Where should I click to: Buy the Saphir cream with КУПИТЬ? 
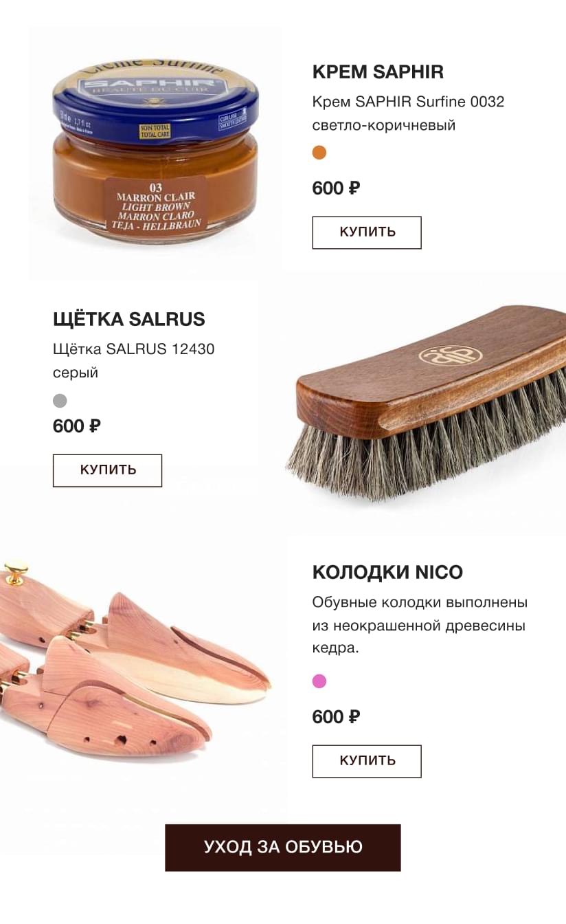tap(367, 232)
